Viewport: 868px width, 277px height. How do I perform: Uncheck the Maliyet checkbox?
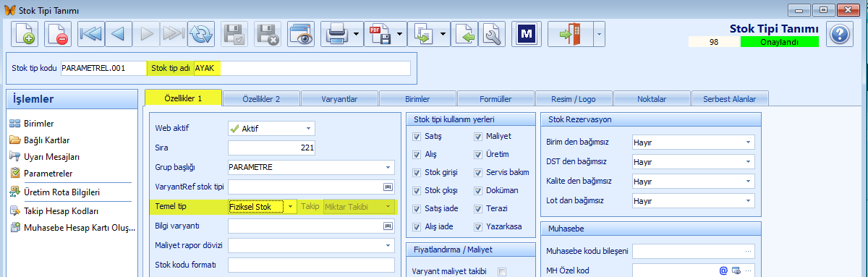coord(479,136)
